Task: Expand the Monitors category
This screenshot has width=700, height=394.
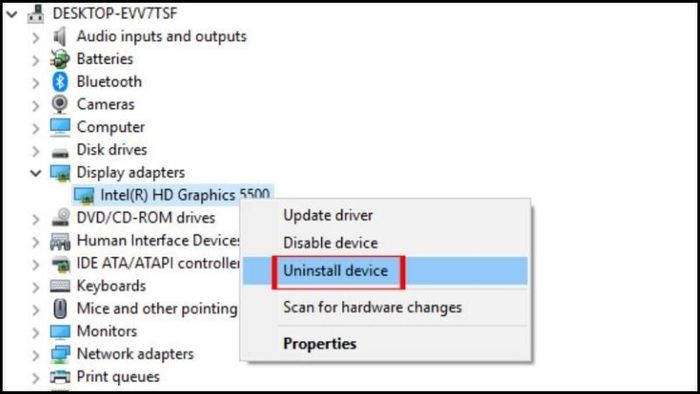Action: 36,332
